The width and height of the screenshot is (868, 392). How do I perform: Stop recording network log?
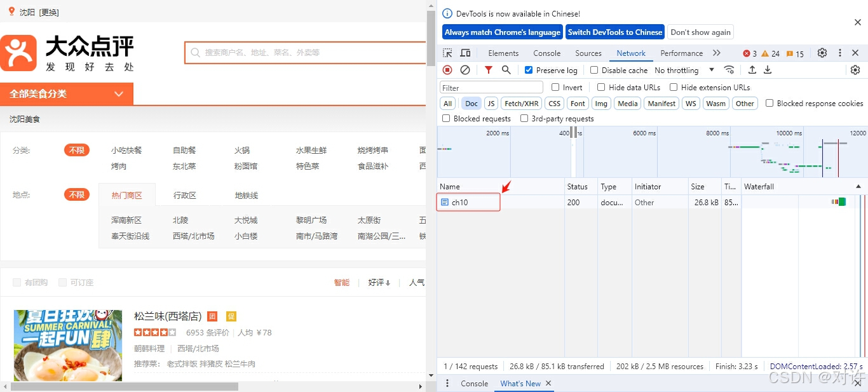[447, 70]
